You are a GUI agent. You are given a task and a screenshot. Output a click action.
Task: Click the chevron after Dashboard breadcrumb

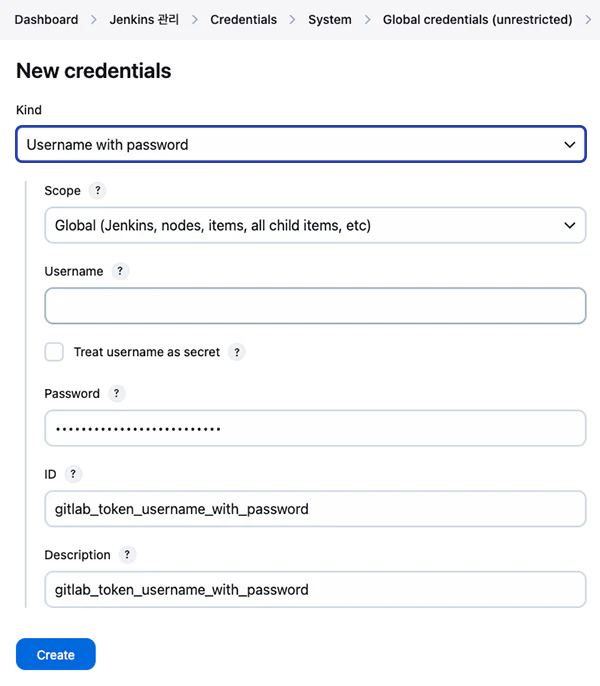tap(93, 20)
